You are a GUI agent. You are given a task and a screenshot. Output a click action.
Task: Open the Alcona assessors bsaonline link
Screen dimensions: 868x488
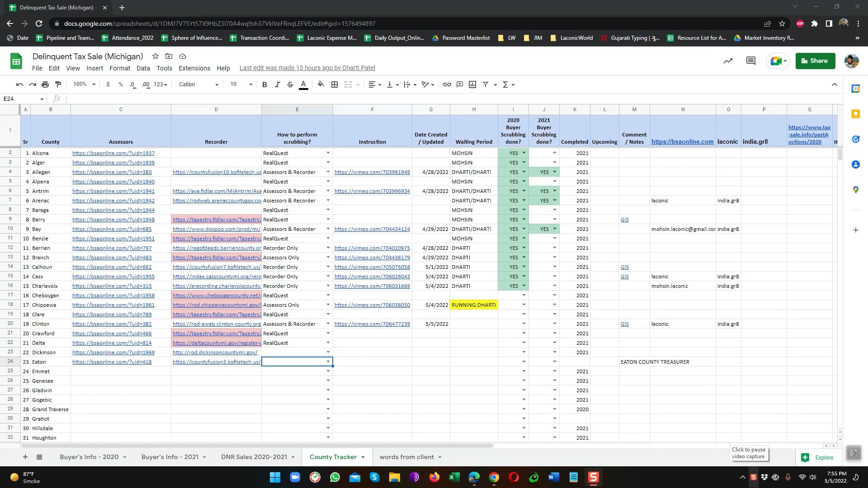(x=113, y=153)
